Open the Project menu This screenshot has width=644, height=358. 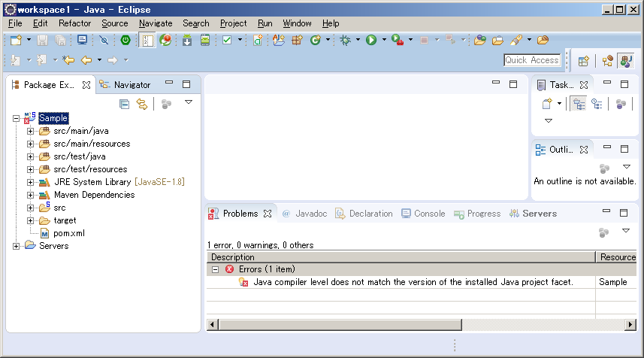point(233,23)
